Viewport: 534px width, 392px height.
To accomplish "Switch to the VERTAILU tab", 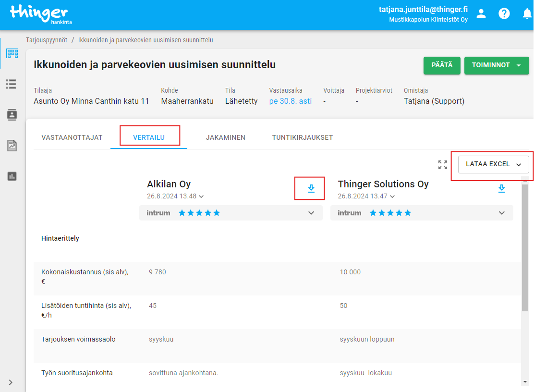I will 149,137.
